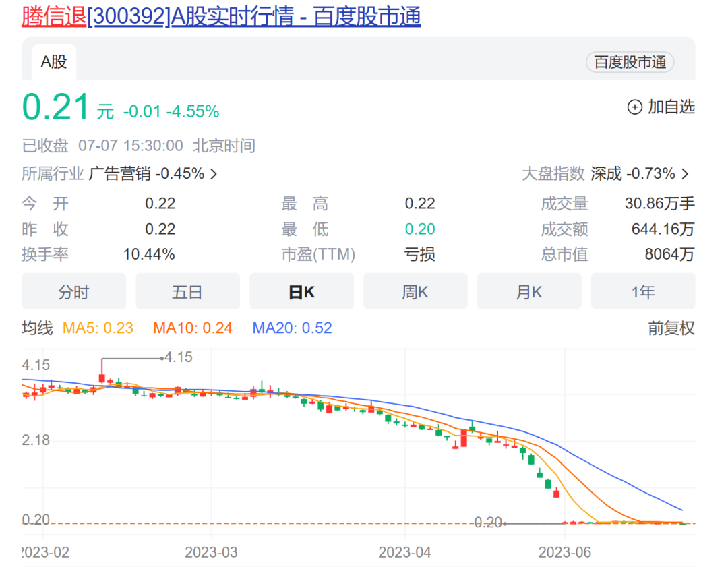
Task: Open the 深成 index link
Action: 606,174
